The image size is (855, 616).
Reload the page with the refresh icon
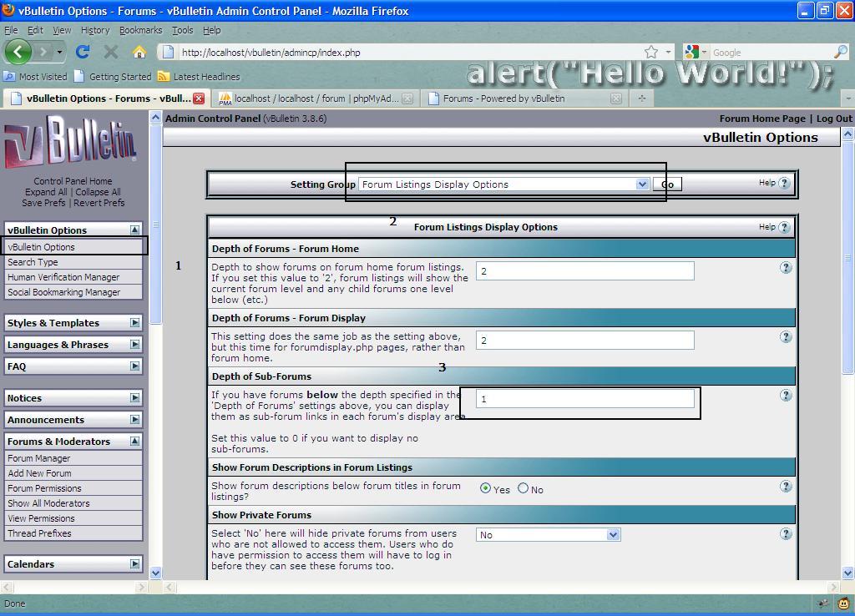tap(83, 53)
